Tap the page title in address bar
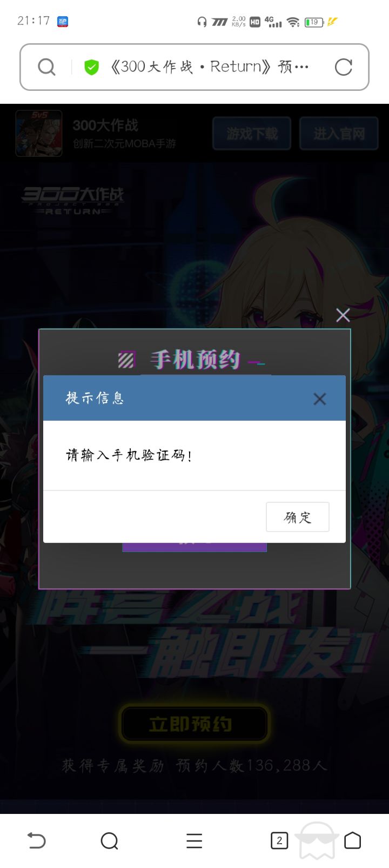 pyautogui.click(x=209, y=67)
